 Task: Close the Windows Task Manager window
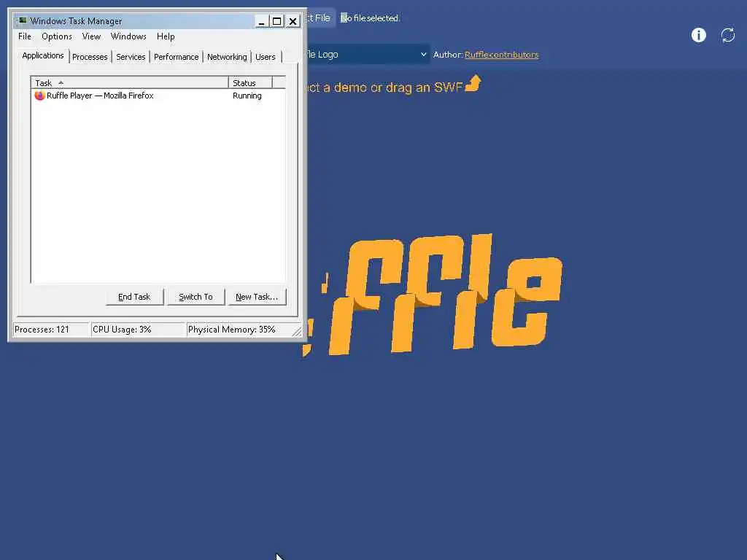pyautogui.click(x=293, y=21)
